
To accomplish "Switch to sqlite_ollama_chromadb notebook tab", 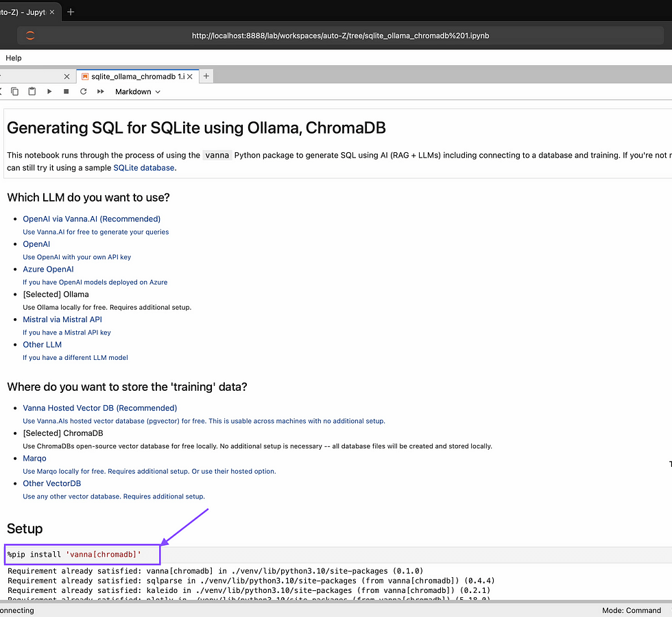I will point(134,77).
